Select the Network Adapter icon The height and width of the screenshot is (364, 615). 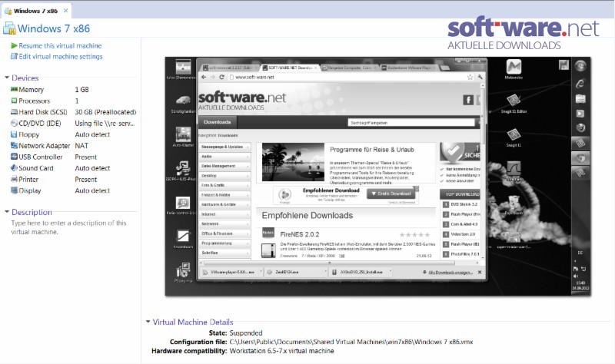click(x=14, y=146)
